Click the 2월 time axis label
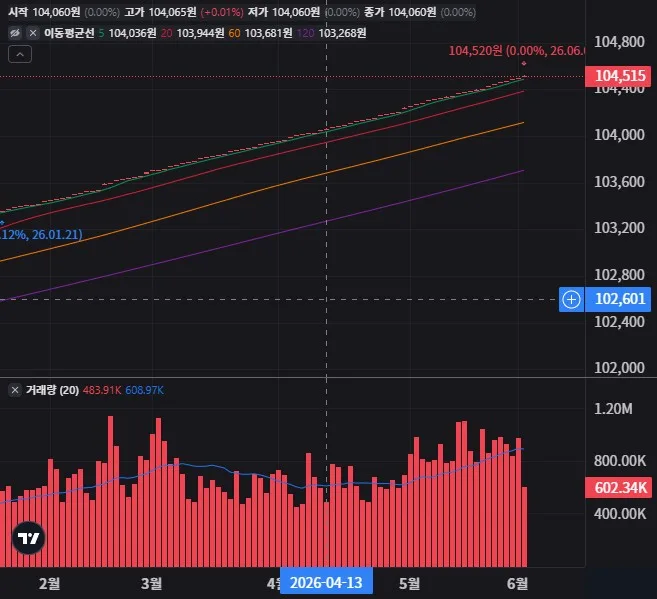This screenshot has width=657, height=599. tap(49, 583)
